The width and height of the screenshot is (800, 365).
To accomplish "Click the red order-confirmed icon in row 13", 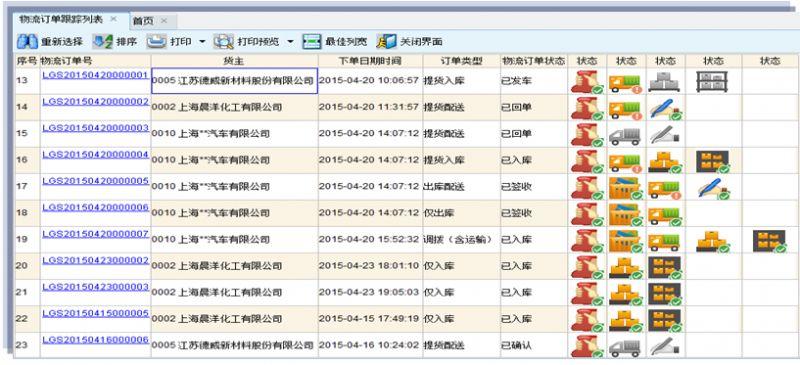I will coord(587,82).
